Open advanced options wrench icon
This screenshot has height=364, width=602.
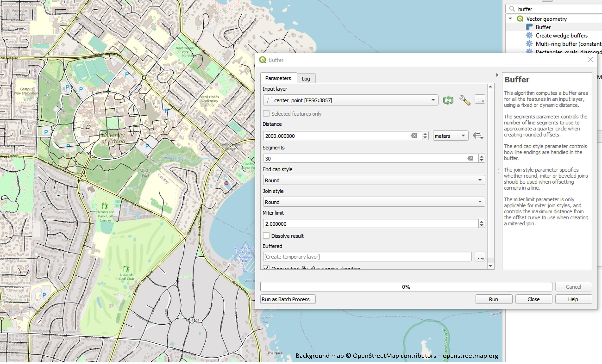point(464,100)
